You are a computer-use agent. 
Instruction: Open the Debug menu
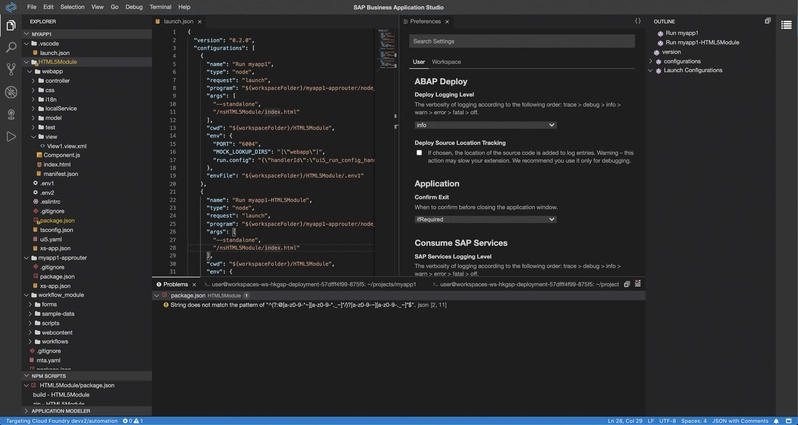click(134, 7)
